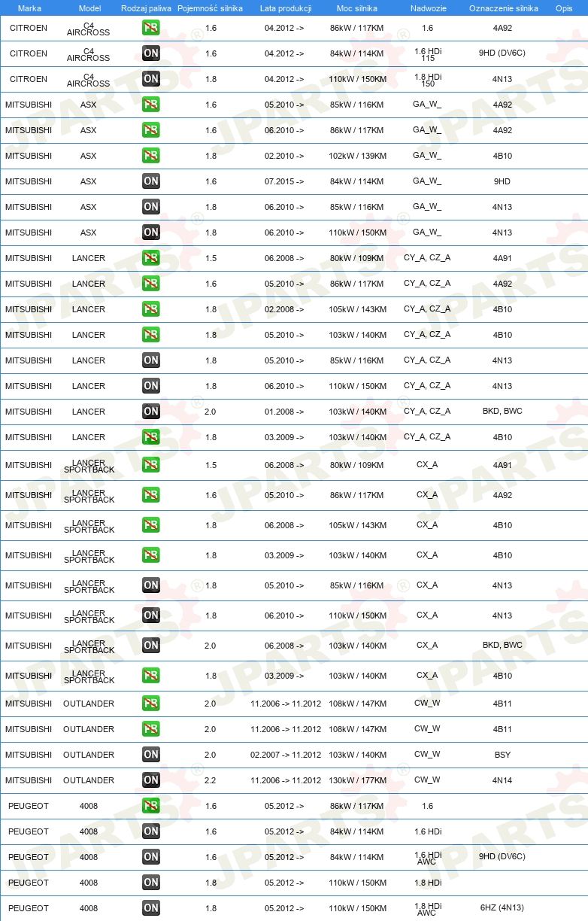Click the BKD, BWC cell in the Lancer Sportback row

[x=502, y=645]
